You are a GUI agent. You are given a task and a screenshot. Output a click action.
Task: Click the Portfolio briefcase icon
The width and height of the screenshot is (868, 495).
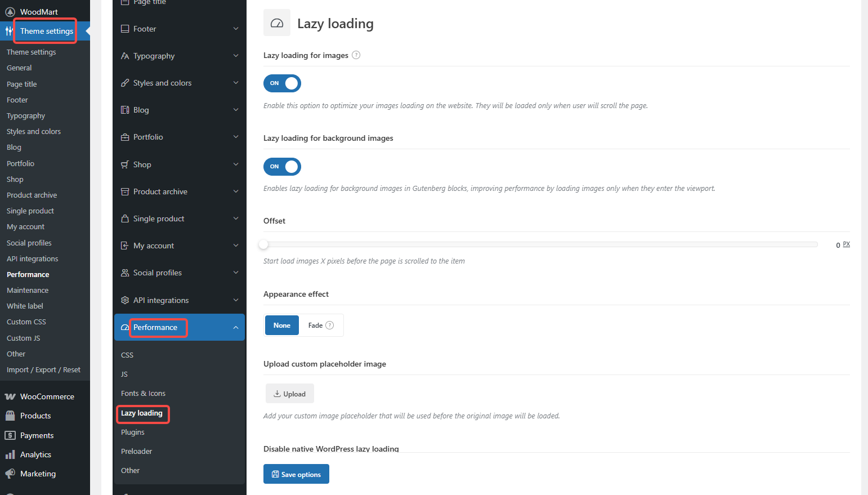[x=125, y=137]
